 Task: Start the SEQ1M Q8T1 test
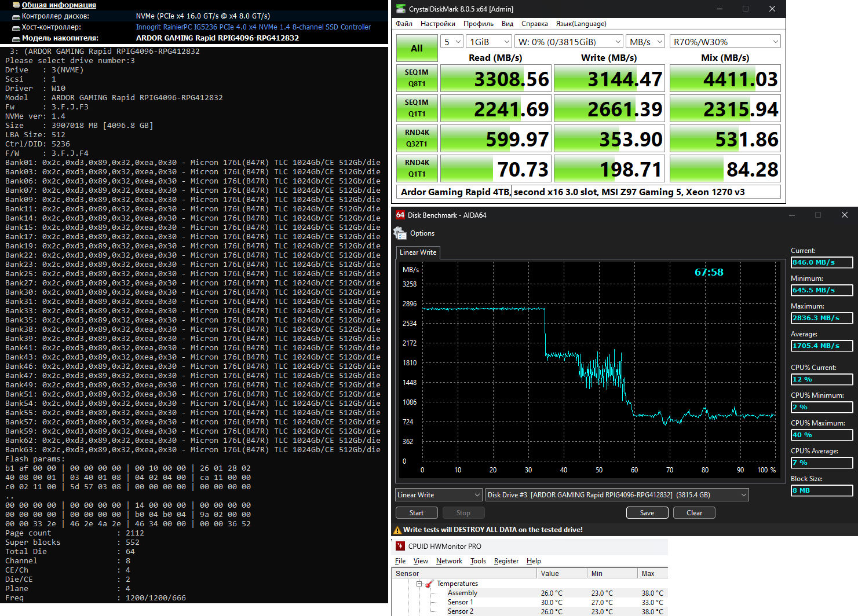[417, 78]
